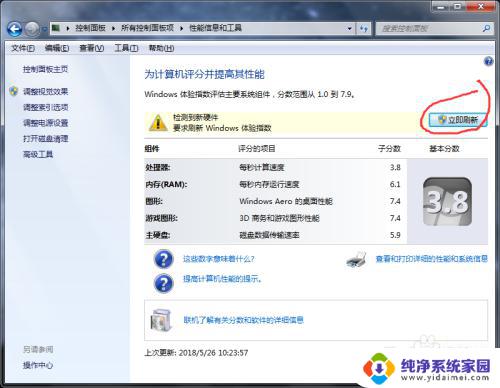Click the 子分数 column header
Viewport: 500px width, 388px height.
(x=389, y=149)
